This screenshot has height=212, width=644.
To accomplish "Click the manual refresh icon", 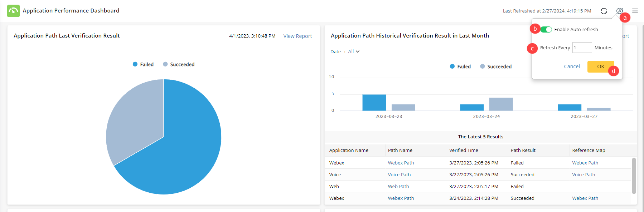I will [x=604, y=11].
